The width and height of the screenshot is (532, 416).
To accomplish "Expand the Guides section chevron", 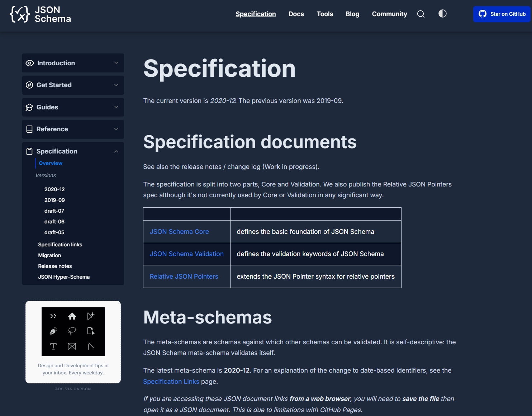I will (116, 107).
